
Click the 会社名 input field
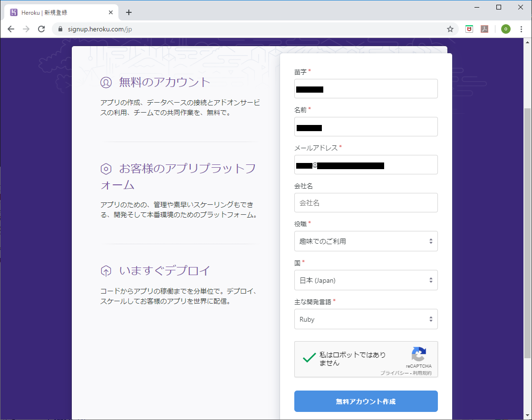tap(366, 203)
